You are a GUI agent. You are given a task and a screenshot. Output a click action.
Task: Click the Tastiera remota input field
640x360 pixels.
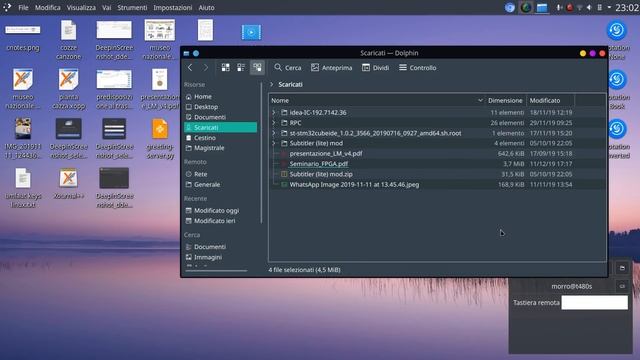point(594,302)
